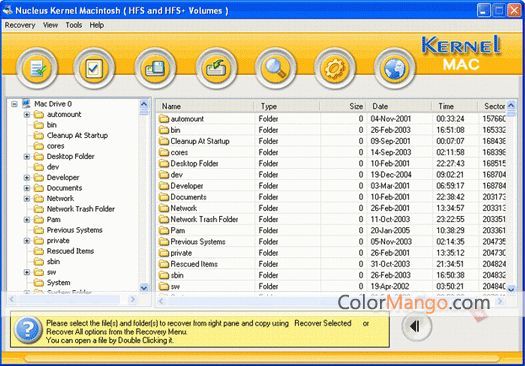Select the sw row in file list
The image size is (525, 366).
pos(331,286)
